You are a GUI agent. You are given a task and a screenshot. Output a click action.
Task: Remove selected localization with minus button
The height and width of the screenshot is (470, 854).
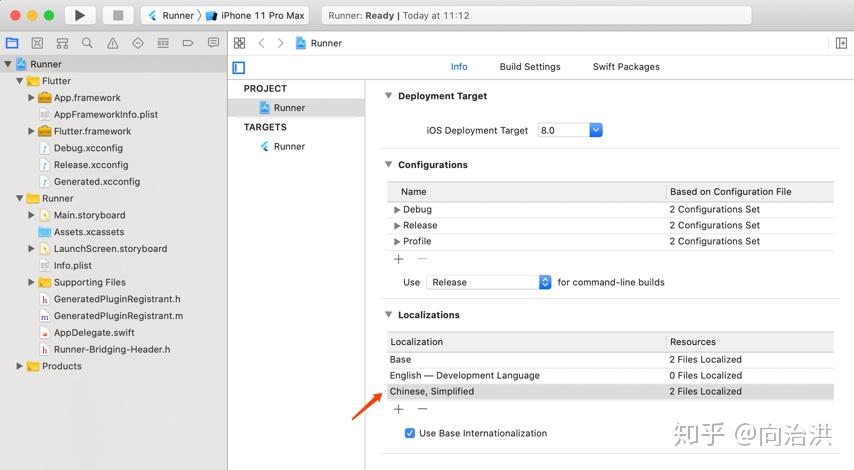point(422,409)
